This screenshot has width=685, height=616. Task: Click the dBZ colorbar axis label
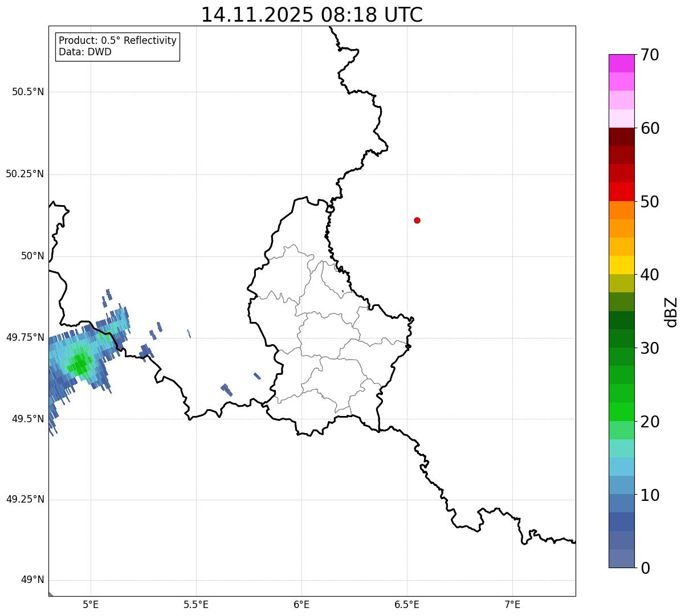pyautogui.click(x=671, y=312)
